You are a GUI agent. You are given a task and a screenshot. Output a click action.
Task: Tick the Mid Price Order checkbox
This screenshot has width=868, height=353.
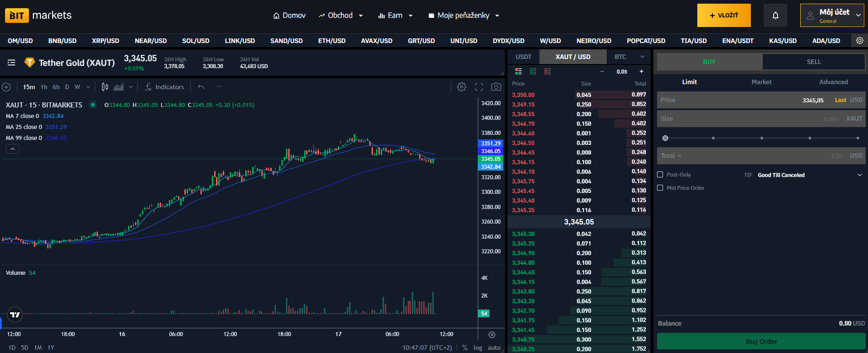click(x=660, y=188)
